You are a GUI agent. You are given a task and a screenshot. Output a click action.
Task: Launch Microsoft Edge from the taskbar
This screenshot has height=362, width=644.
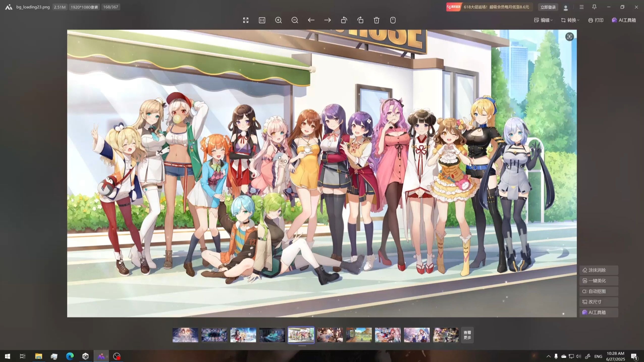(70, 356)
